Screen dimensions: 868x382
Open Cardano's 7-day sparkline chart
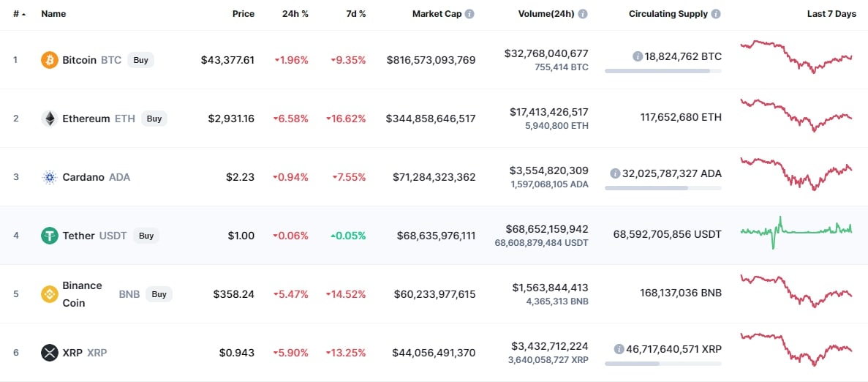pyautogui.click(x=796, y=174)
